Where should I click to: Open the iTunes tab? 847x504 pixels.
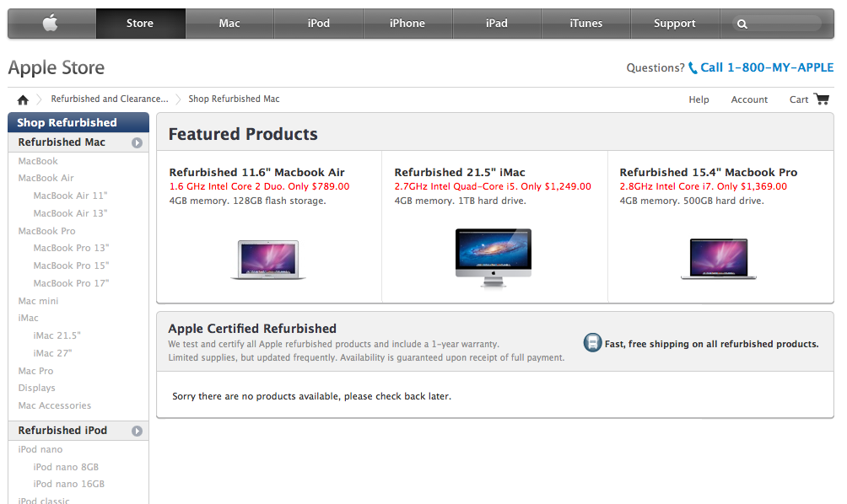[586, 24]
